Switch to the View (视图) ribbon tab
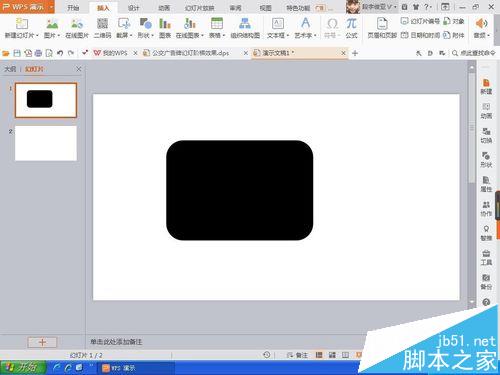The image size is (500, 375). click(x=265, y=8)
